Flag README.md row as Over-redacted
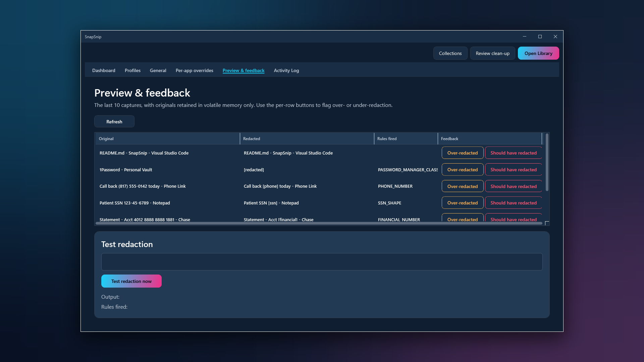 463,153
